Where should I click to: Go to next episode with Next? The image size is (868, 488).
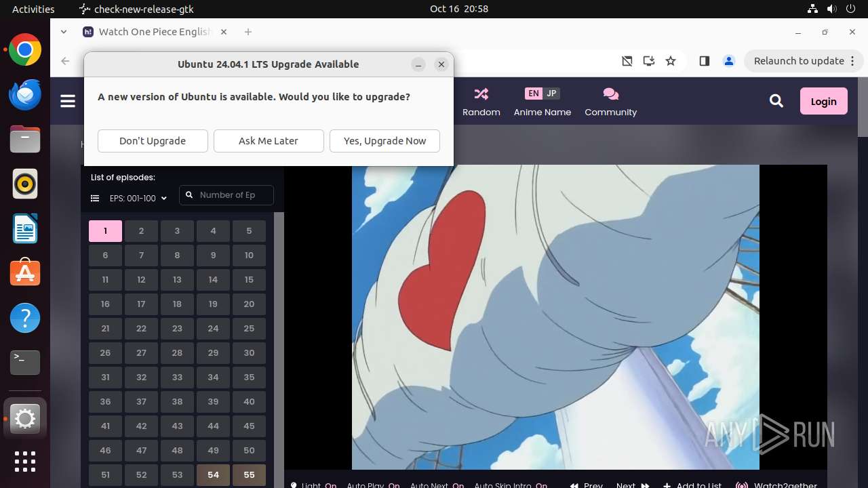pyautogui.click(x=633, y=485)
